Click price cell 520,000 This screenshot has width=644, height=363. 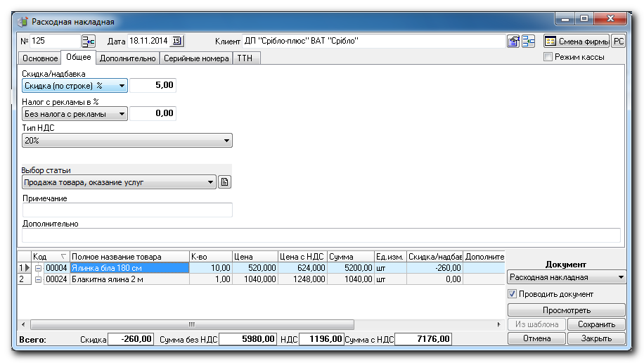tap(255, 268)
